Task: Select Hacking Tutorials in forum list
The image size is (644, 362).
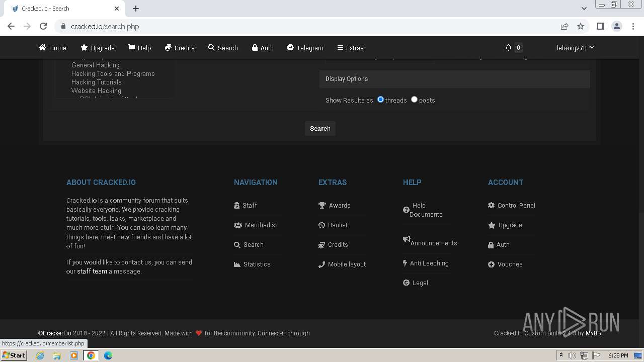Action: 97,82
